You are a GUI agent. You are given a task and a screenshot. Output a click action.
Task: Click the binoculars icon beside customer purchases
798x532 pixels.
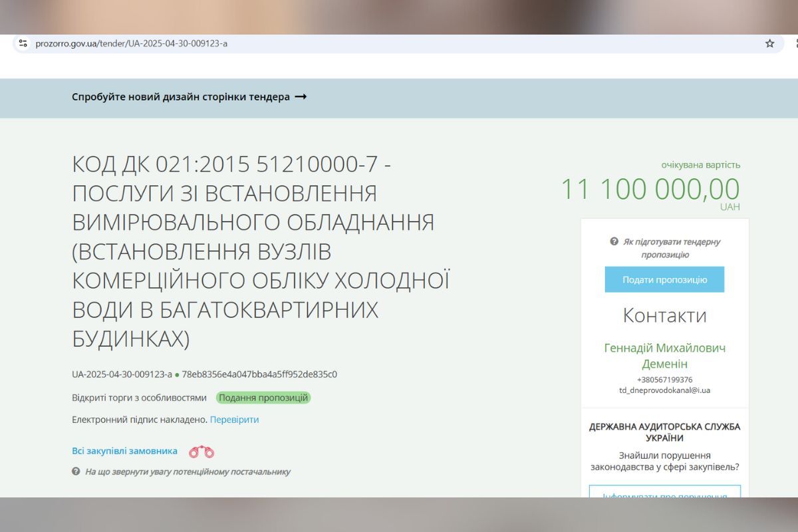201,452
